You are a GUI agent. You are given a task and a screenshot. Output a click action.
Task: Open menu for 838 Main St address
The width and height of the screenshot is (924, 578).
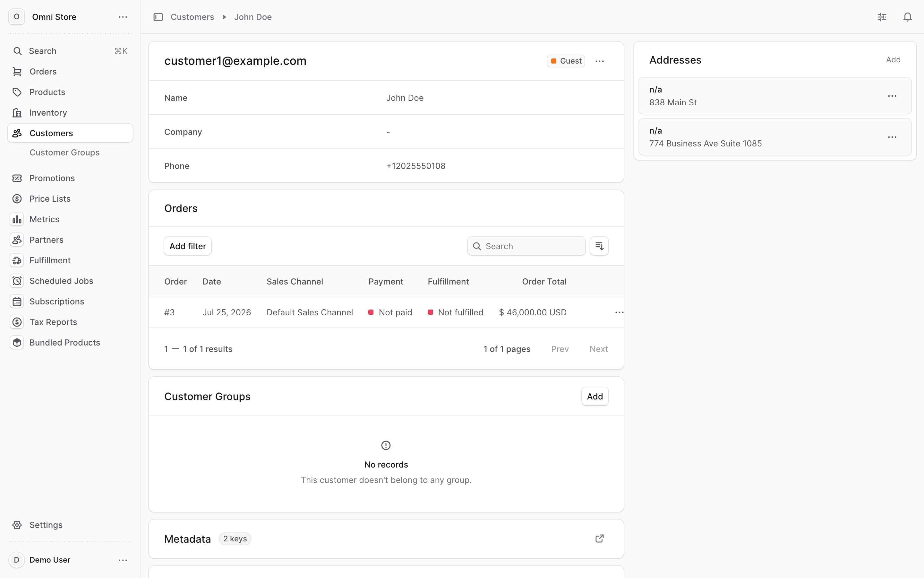coord(892,96)
